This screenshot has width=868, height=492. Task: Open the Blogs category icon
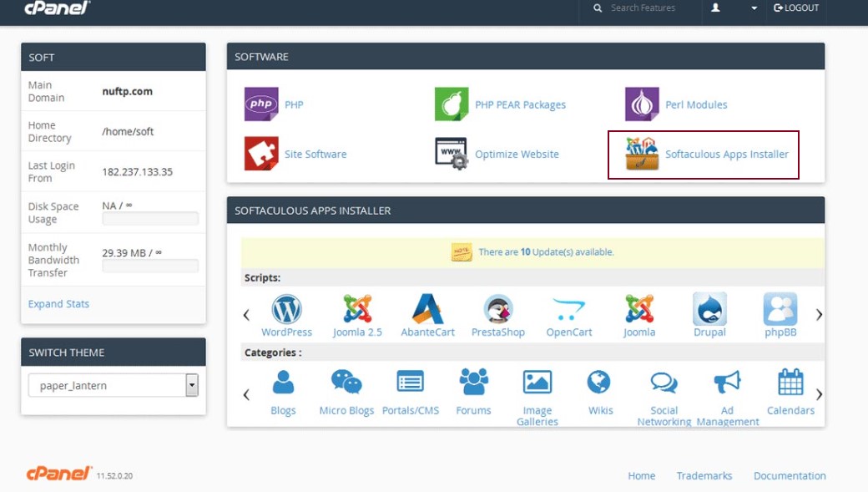(x=284, y=383)
